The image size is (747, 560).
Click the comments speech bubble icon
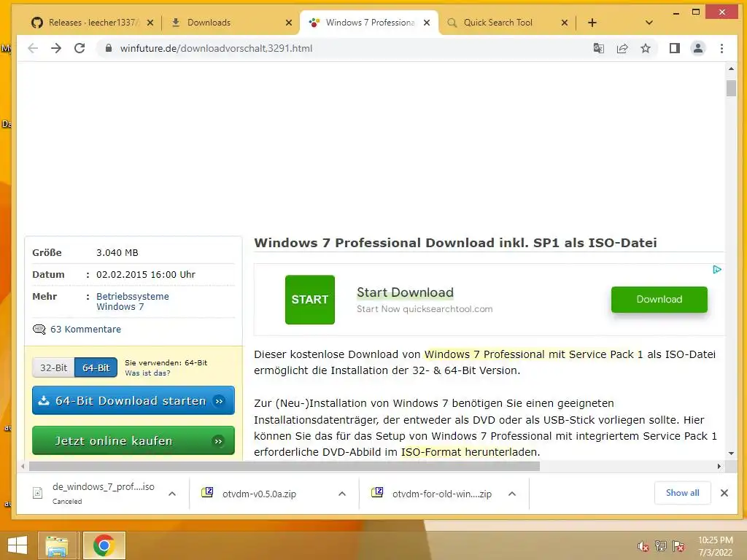pyautogui.click(x=39, y=329)
